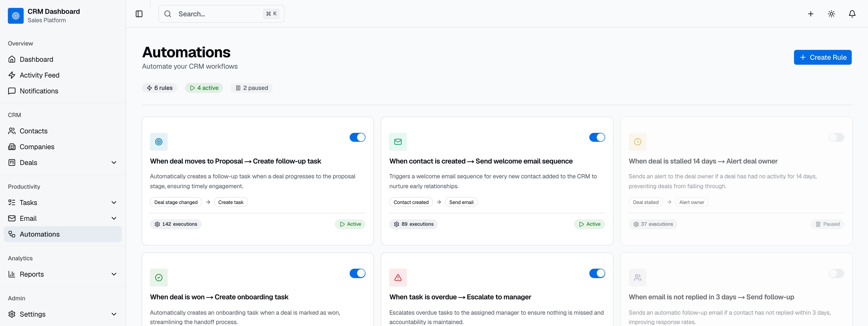Click the Automations workflow icon in sidebar
This screenshot has width=868, height=326.
click(x=12, y=234)
